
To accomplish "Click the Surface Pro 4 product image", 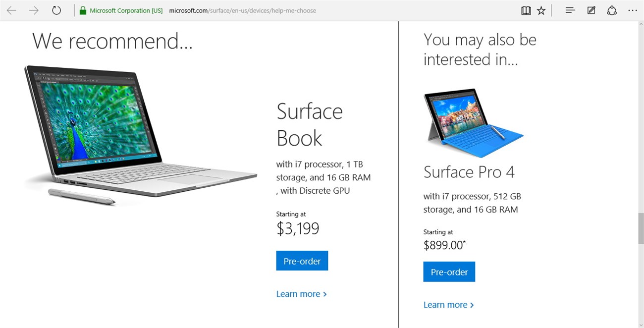I will click(x=473, y=123).
